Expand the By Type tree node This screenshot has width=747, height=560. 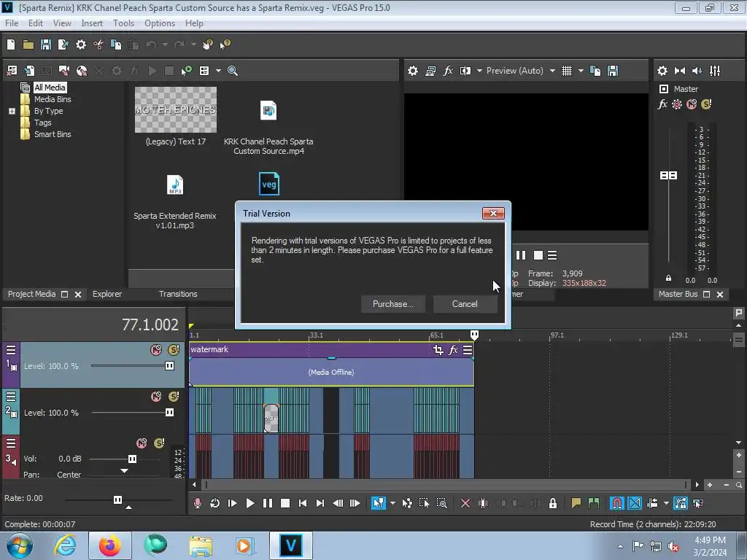pos(12,111)
